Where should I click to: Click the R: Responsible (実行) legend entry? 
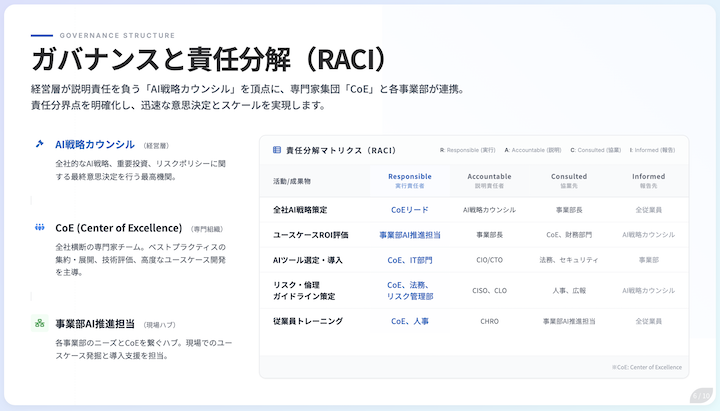(467, 150)
